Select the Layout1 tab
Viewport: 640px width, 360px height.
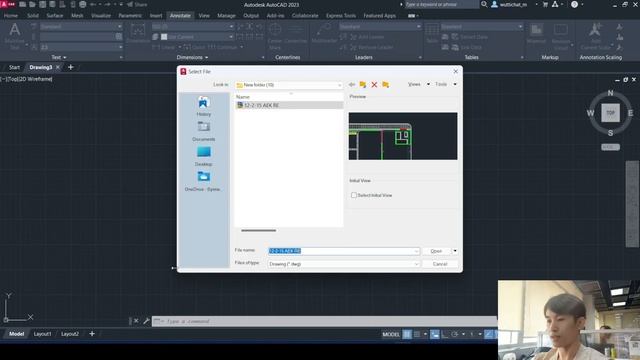point(42,334)
